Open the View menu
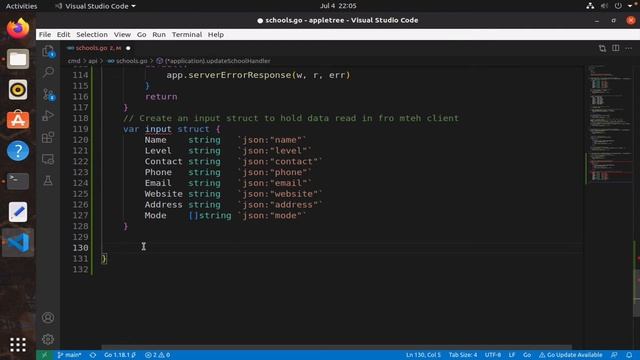The image size is (640, 360). (x=122, y=35)
